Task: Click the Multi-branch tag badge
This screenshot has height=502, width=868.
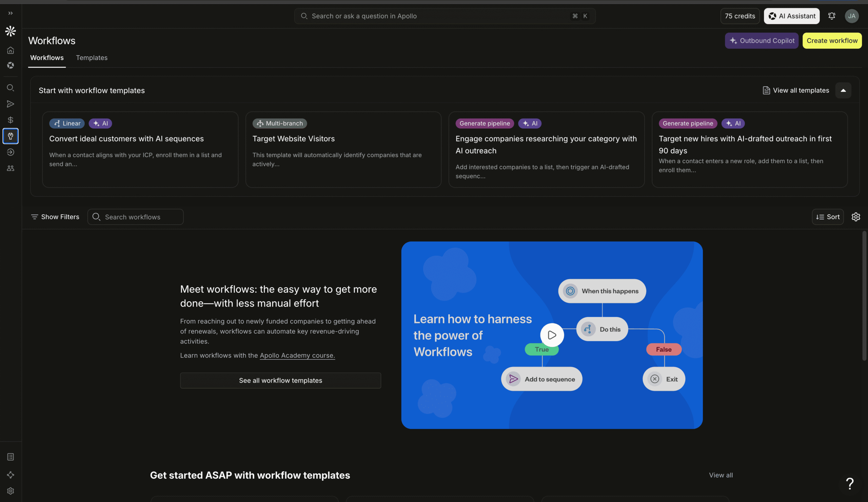Action: (x=280, y=124)
